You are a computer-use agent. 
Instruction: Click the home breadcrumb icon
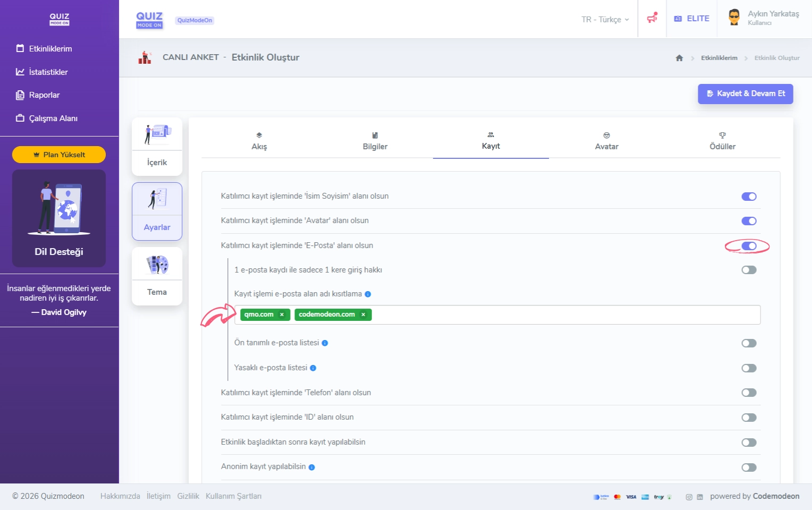pyautogui.click(x=679, y=58)
